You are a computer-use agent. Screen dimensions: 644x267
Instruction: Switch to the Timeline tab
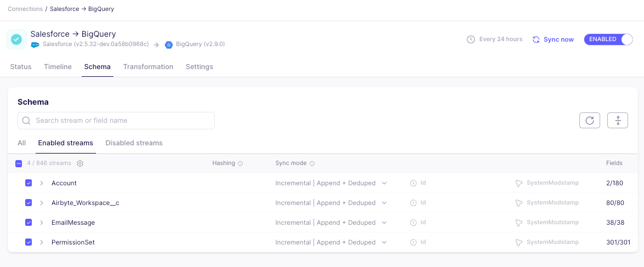pos(58,67)
